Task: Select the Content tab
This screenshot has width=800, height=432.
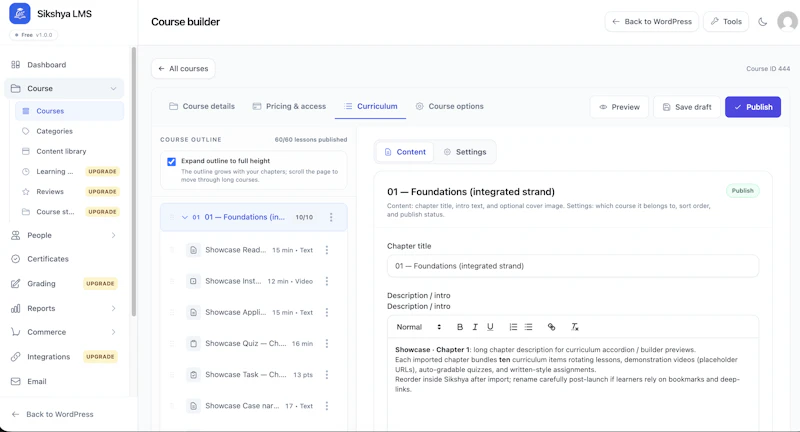Action: coord(405,152)
